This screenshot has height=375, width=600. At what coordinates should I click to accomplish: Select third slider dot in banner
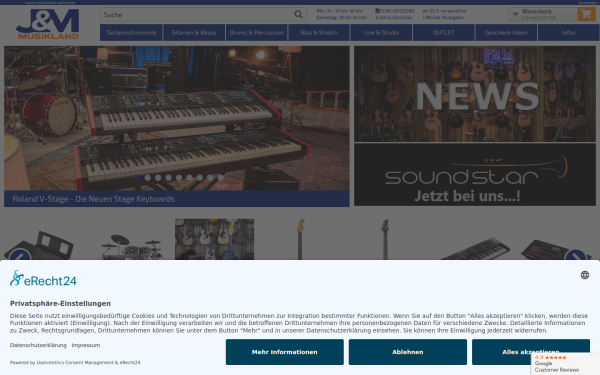point(158,178)
